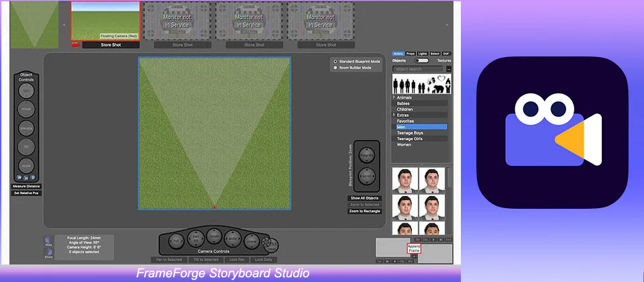Click the right arrow beside camera previews
Image resolution: width=644 pixels, height=282 pixels.
[x=447, y=25]
